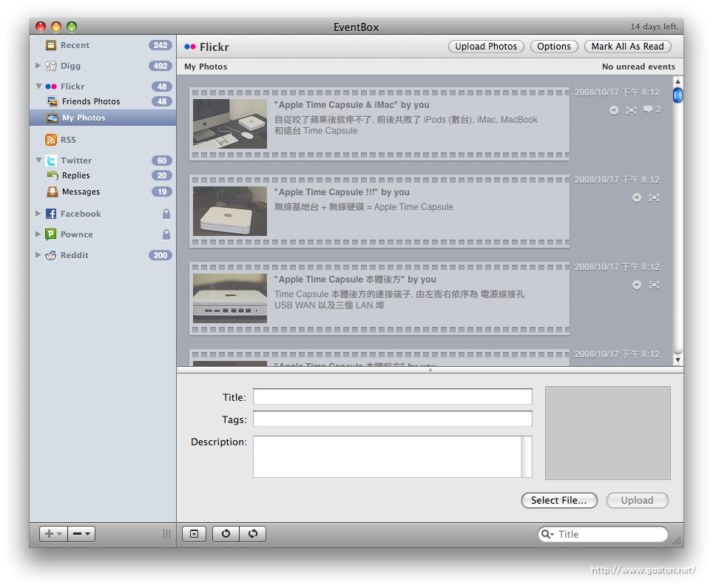Image resolution: width=713 pixels, height=588 pixels.
Task: Click the Reddit 200 unread badge
Action: point(160,256)
